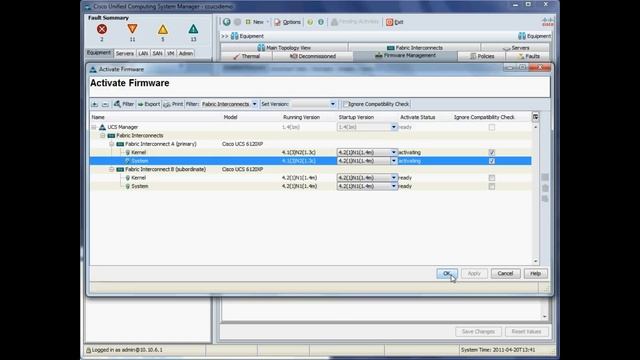Collapse the Fabric Interconnects tree node
The image size is (640, 360).
pyautogui.click(x=103, y=136)
